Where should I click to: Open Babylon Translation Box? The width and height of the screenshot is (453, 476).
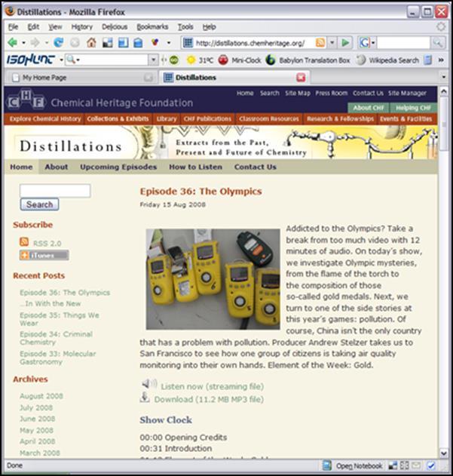click(x=308, y=60)
